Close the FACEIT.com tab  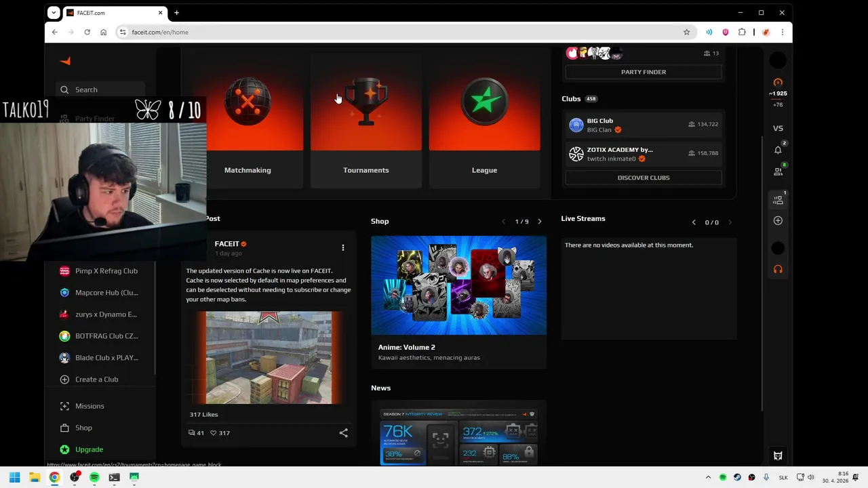161,12
